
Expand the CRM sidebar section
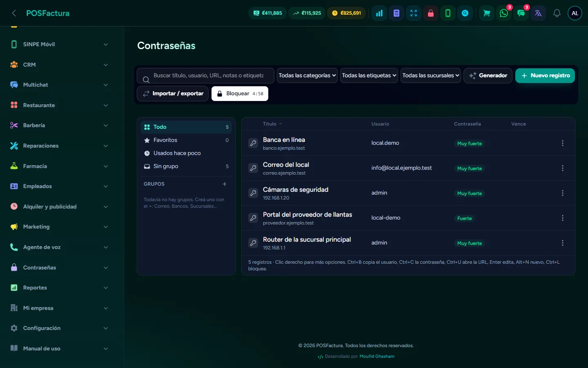tap(60, 65)
